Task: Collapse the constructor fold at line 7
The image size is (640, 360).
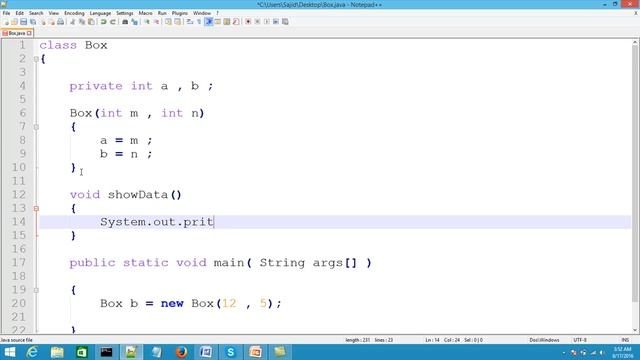Action: pos(36,127)
